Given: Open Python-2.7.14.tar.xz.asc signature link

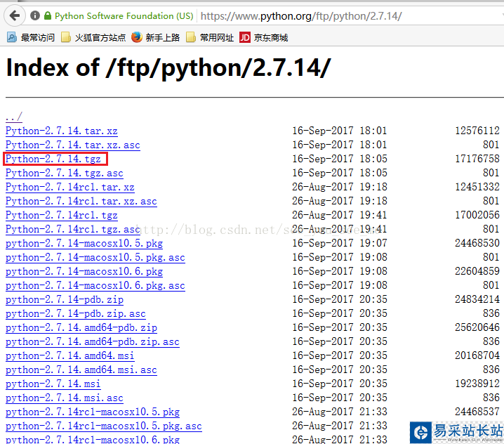Looking at the screenshot, I should pyautogui.click(x=72, y=145).
